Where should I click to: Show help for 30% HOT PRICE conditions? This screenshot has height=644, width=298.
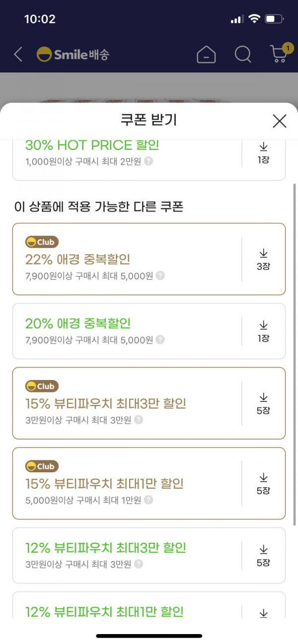(x=149, y=161)
